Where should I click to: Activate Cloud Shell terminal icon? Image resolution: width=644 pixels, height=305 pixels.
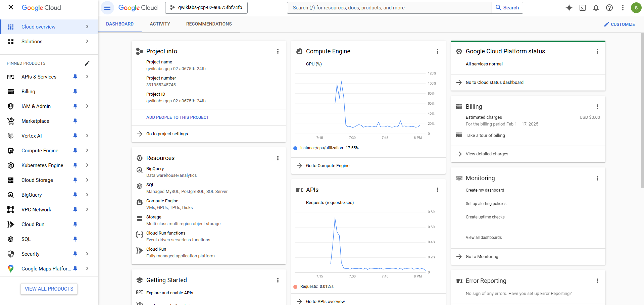pos(583,8)
